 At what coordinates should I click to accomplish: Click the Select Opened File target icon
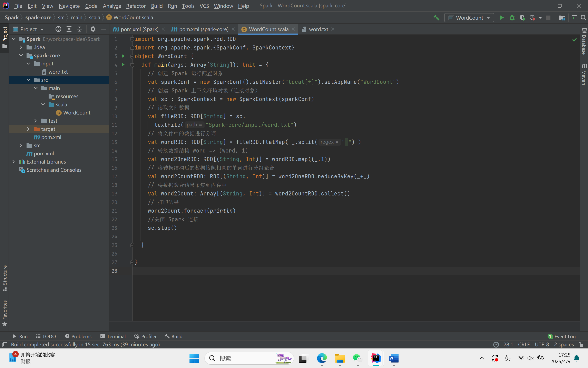pos(58,29)
